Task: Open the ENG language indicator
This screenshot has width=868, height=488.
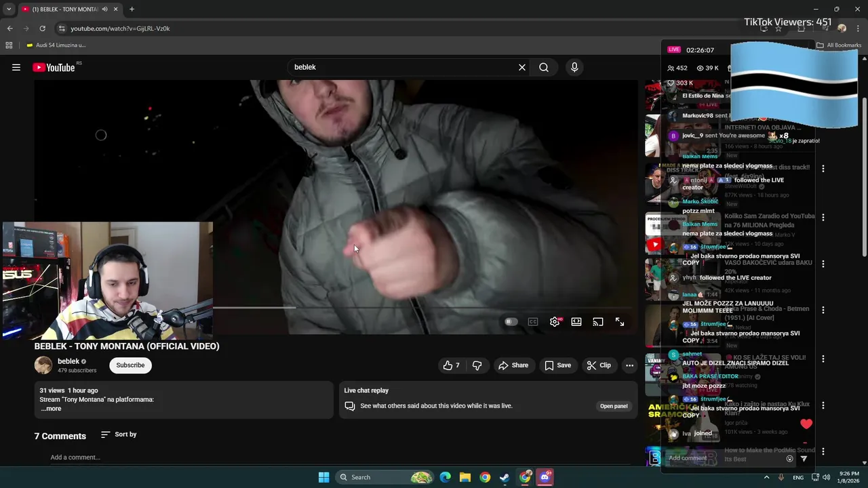Action: coord(798,477)
